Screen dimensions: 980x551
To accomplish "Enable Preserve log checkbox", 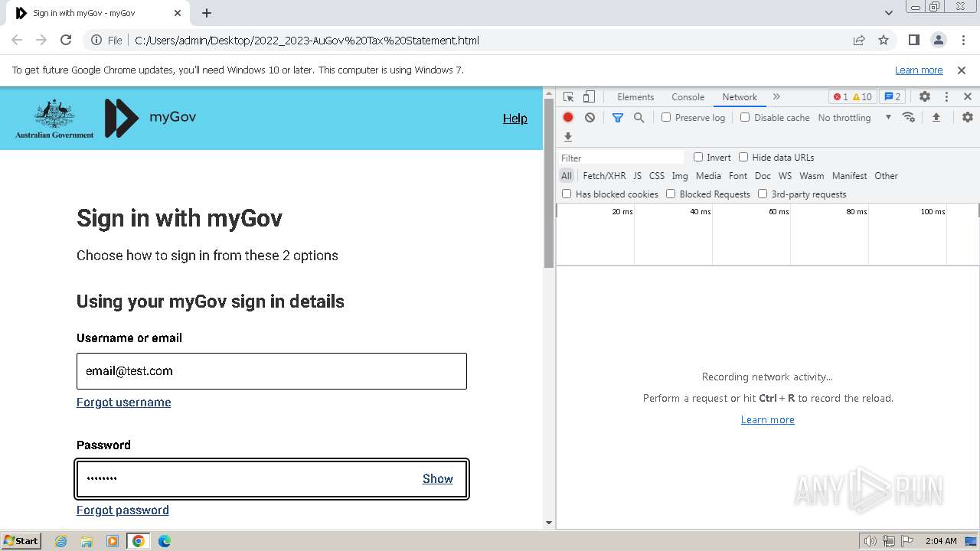I will [666, 117].
